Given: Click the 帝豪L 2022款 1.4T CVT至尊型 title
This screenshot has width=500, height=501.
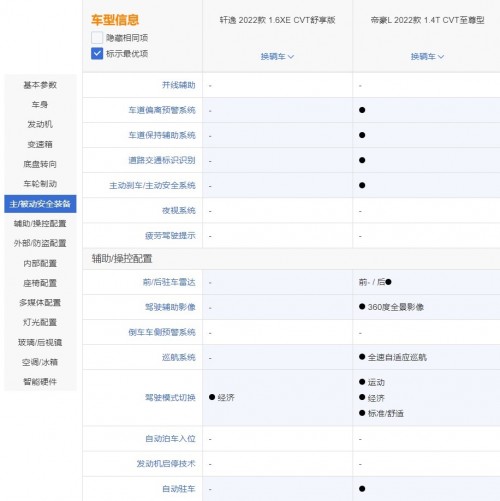Looking at the screenshot, I should click(427, 20).
